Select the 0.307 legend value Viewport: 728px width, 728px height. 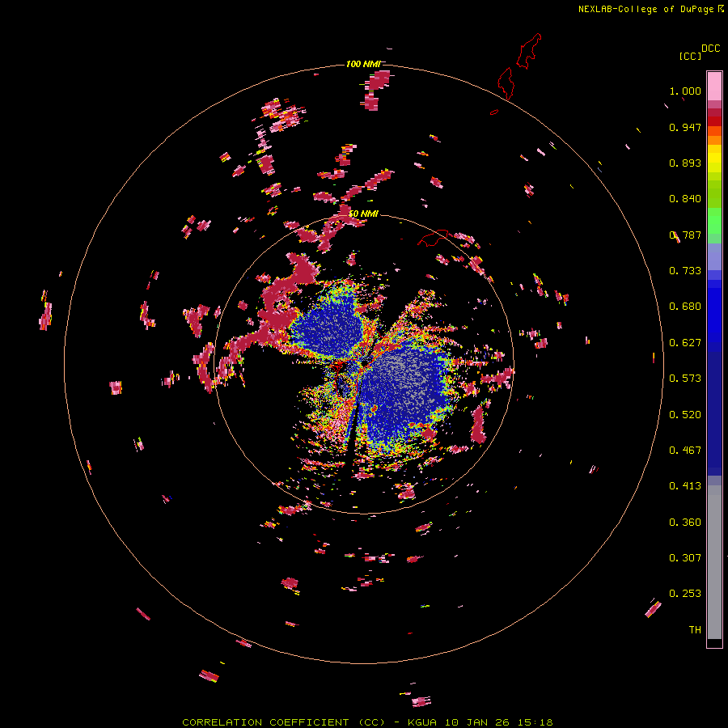tap(685, 558)
